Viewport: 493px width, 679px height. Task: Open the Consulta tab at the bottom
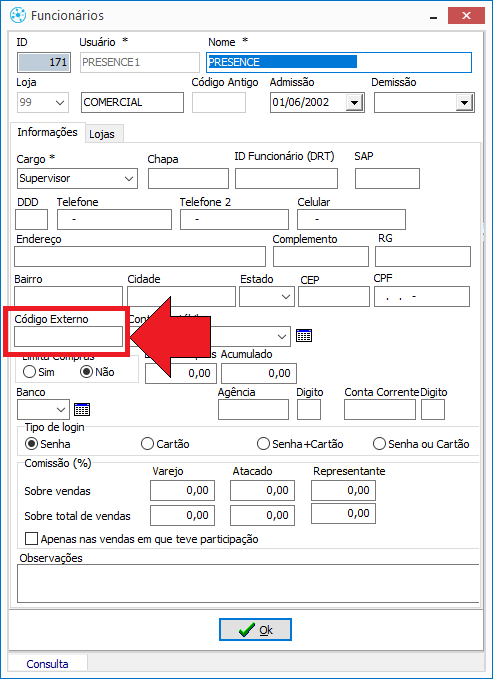tap(47, 664)
